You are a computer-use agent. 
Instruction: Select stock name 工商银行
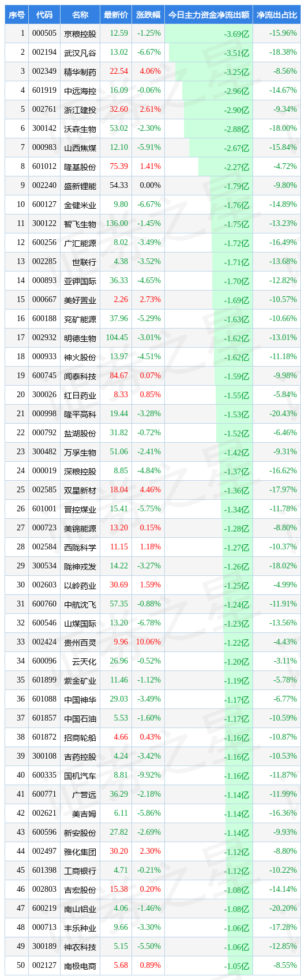click(x=80, y=870)
